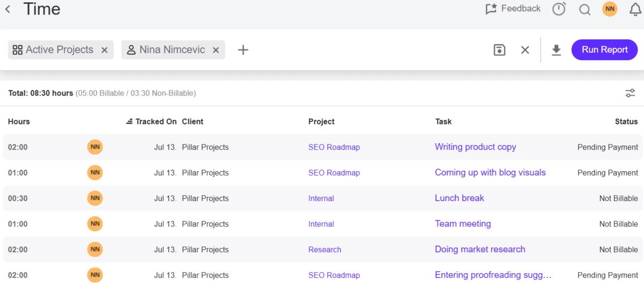Open the Feedback link
The image size is (644, 285).
513,9
